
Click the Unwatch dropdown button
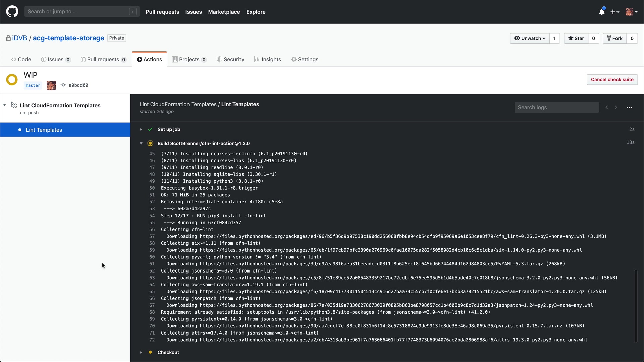(530, 38)
